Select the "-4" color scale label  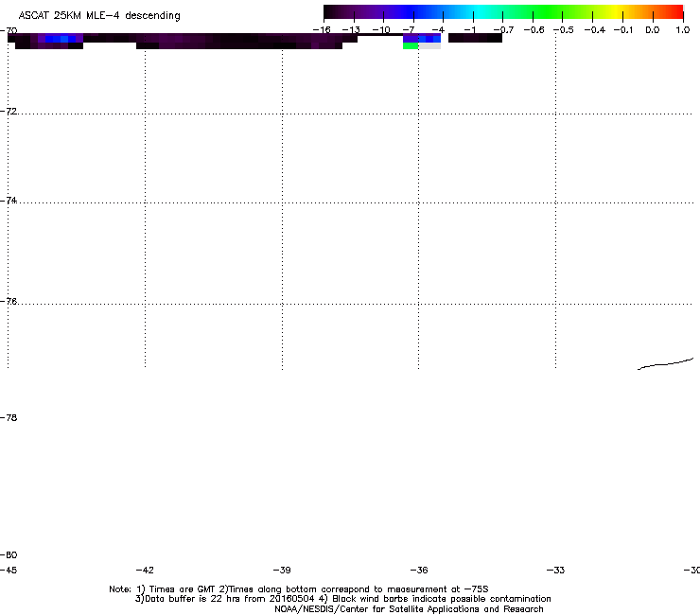(438, 30)
